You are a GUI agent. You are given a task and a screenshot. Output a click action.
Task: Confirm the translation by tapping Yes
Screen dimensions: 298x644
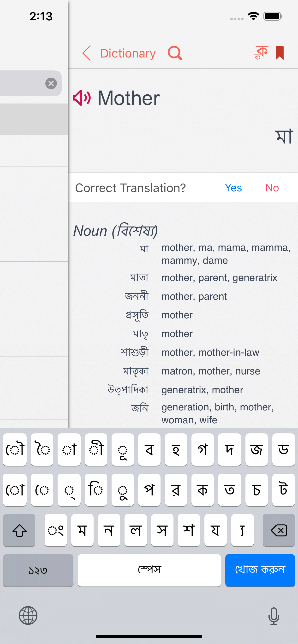pos(233,188)
